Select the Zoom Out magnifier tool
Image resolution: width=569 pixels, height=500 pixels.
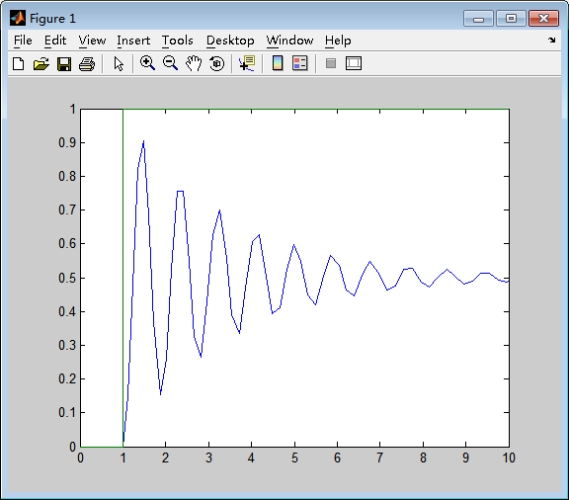pos(170,63)
